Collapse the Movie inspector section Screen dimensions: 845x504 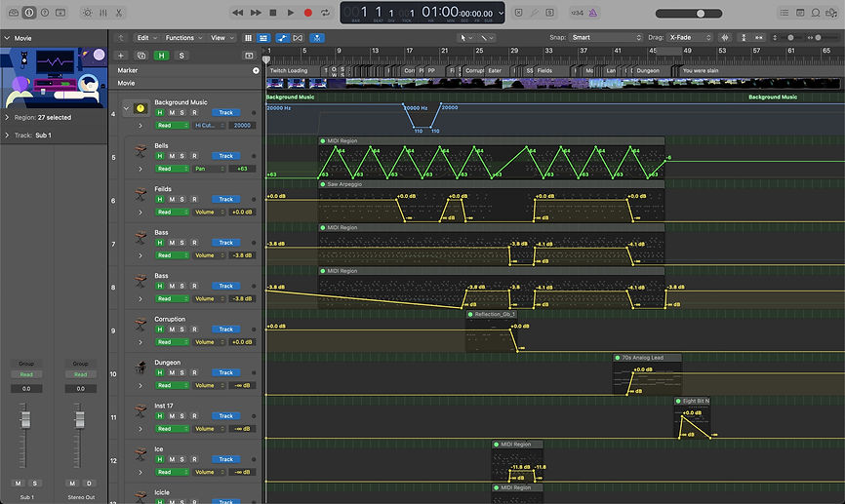pos(7,38)
